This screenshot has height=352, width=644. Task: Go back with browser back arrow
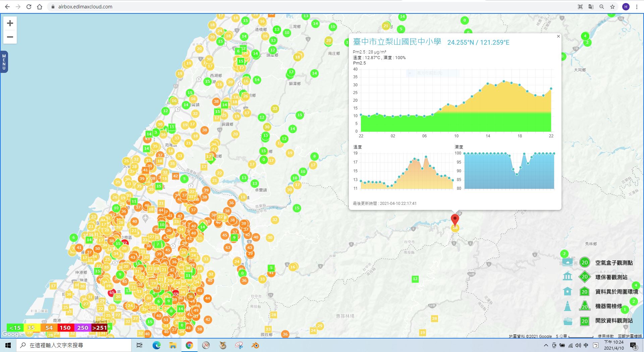tap(7, 7)
